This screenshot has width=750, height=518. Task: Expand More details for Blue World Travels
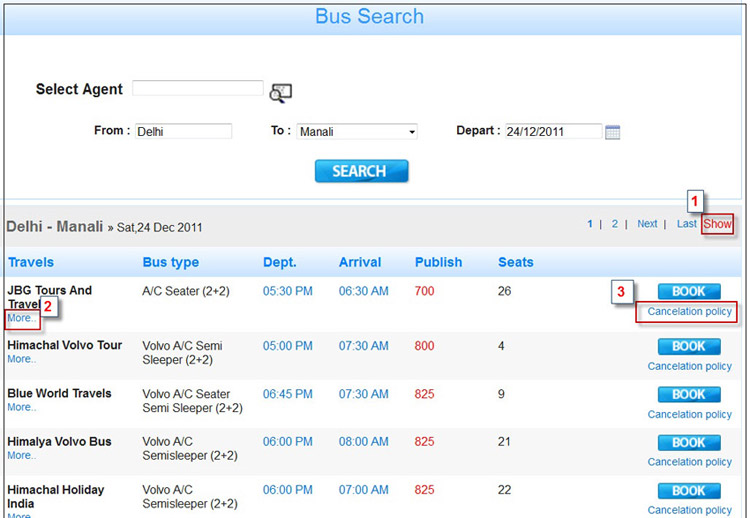pos(21,408)
